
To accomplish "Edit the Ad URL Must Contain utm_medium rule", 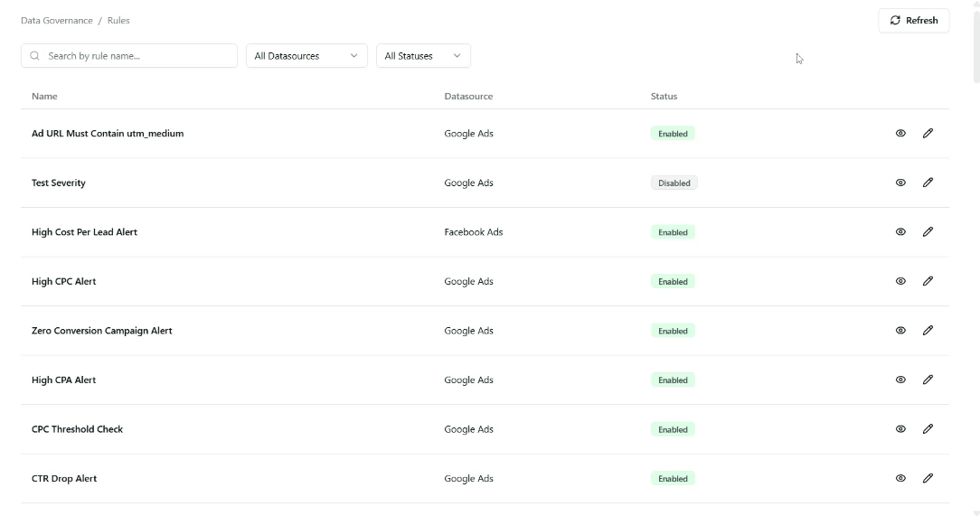I will click(x=928, y=134).
